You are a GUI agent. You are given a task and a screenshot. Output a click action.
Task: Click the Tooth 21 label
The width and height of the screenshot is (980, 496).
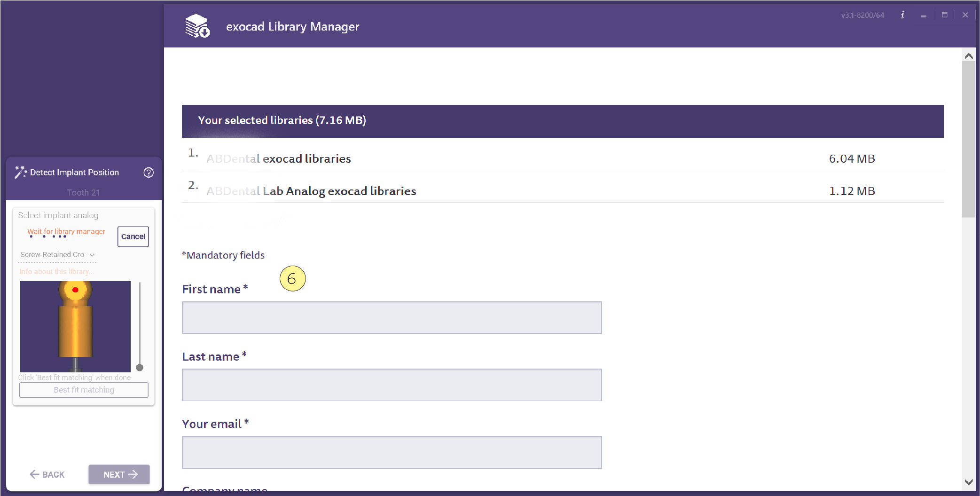pyautogui.click(x=83, y=192)
